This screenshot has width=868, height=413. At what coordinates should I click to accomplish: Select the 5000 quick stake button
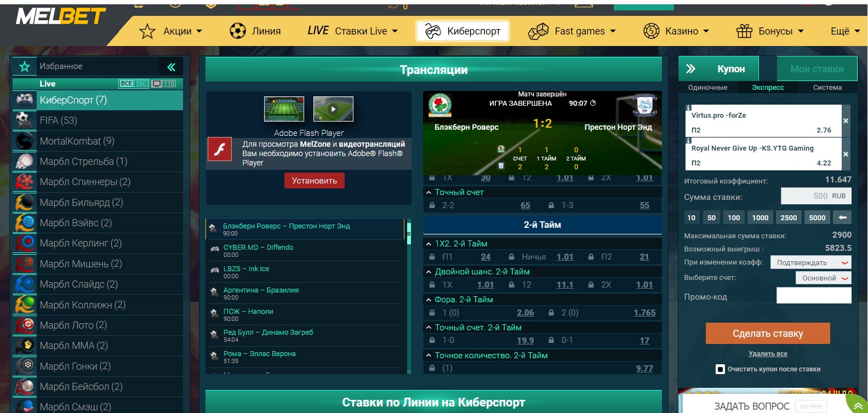click(817, 217)
